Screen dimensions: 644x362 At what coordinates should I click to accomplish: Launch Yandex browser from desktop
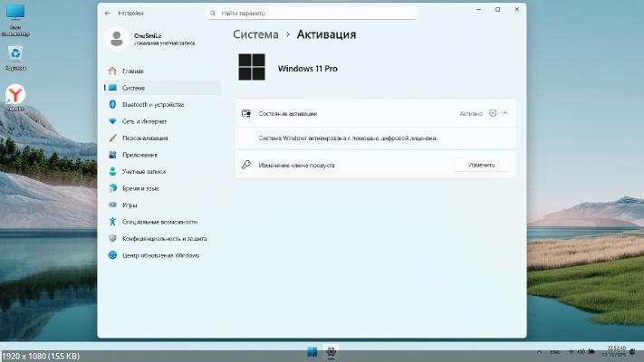(x=15, y=96)
